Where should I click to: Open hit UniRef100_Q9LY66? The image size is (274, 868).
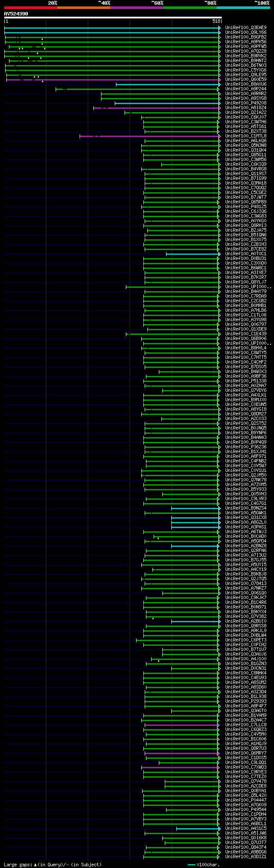(246, 33)
